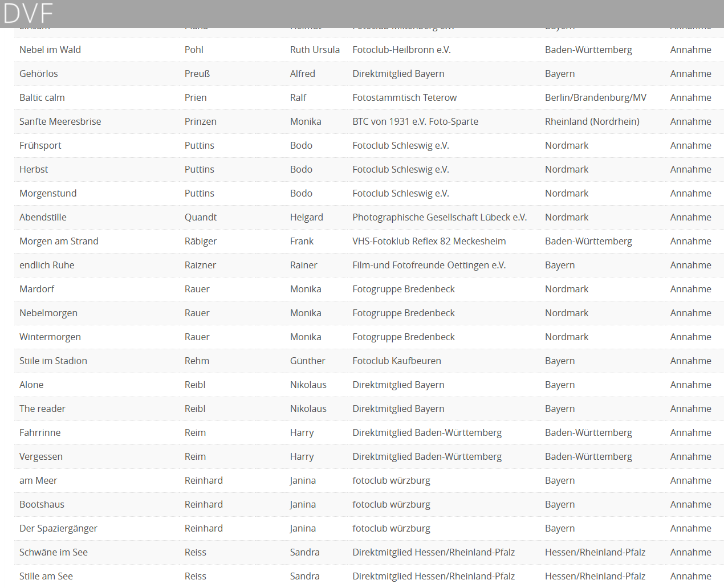
Task: Click 'Bayern' in the Alone row
Action: pos(560,385)
